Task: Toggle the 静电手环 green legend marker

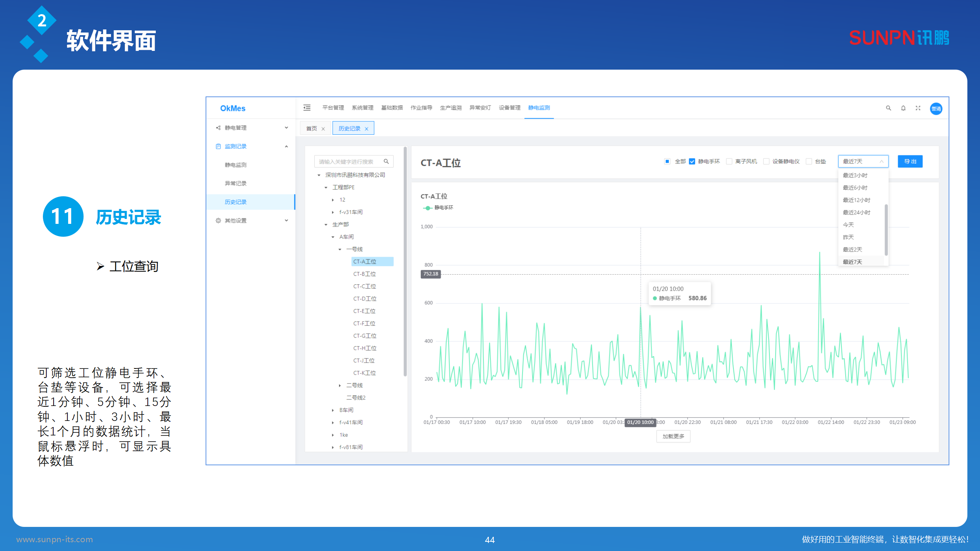Action: (428, 208)
